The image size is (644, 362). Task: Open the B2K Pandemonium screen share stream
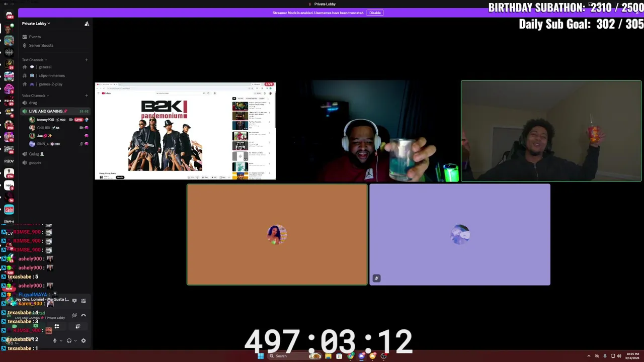click(x=186, y=131)
